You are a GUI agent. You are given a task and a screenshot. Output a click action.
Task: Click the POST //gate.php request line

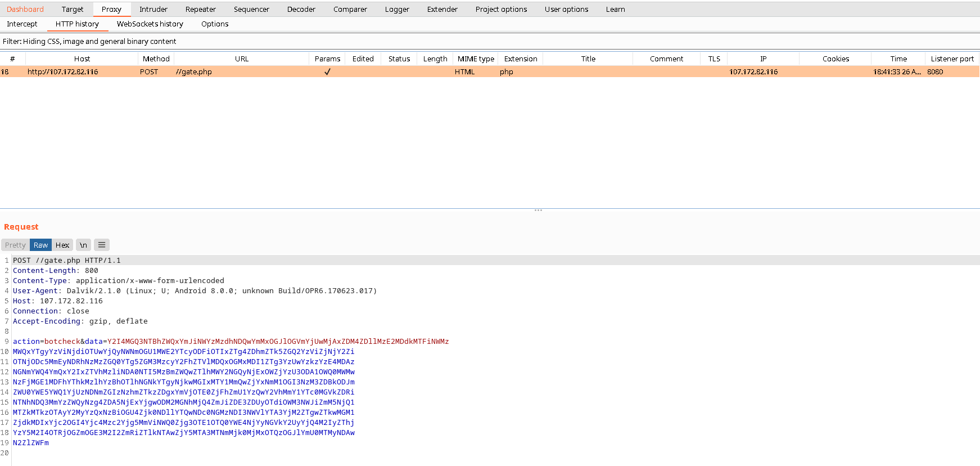point(67,260)
